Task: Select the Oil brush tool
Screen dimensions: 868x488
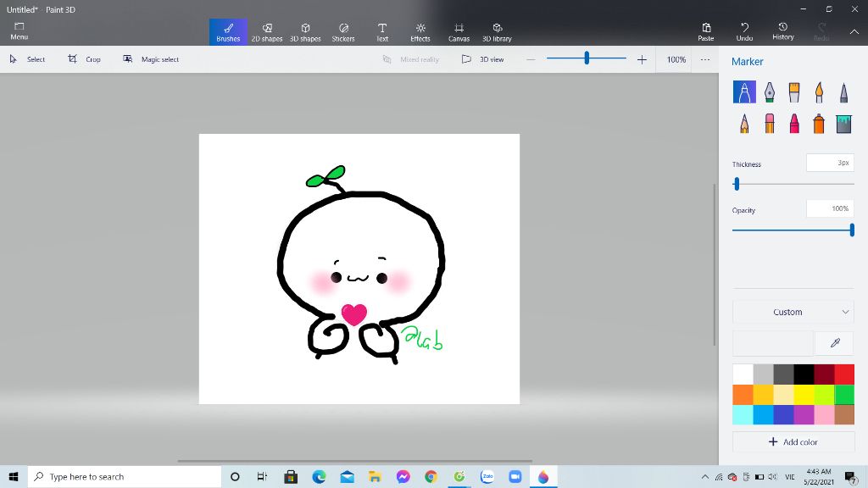Action: [793, 91]
